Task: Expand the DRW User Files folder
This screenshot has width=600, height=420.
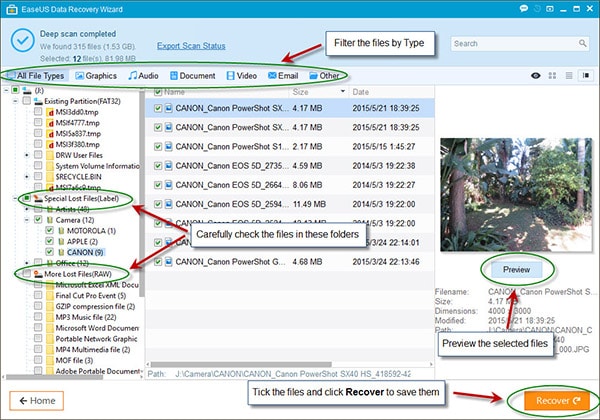Action: [x=27, y=155]
